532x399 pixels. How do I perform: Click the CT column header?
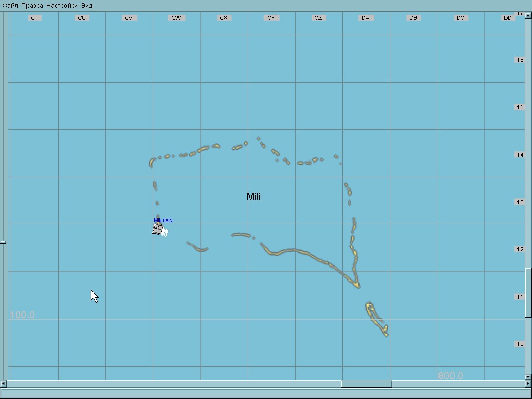tap(34, 18)
